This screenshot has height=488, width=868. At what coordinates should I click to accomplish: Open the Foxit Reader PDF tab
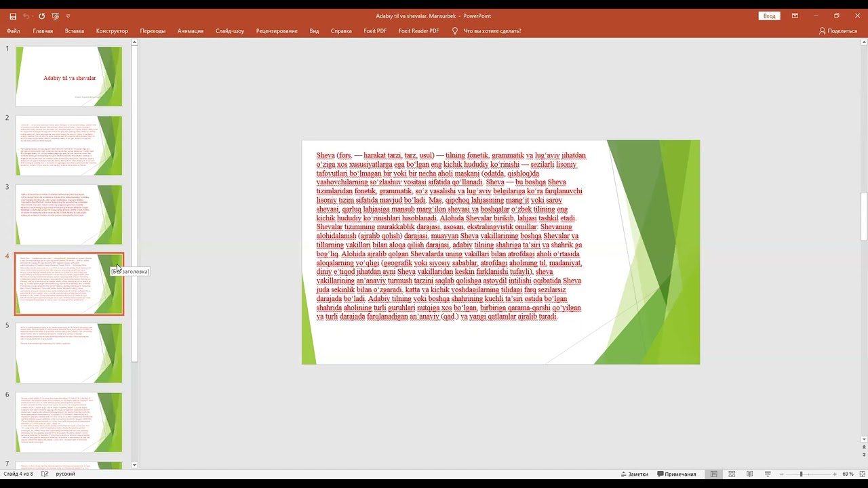(x=418, y=30)
